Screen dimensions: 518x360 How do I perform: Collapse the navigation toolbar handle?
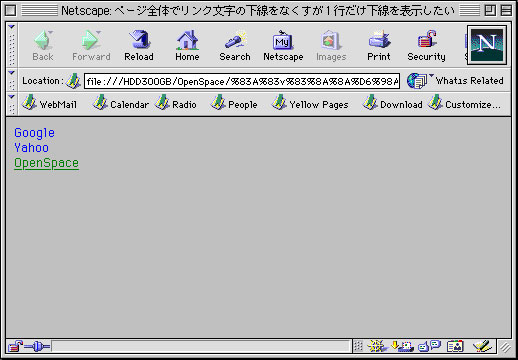[x=12, y=45]
